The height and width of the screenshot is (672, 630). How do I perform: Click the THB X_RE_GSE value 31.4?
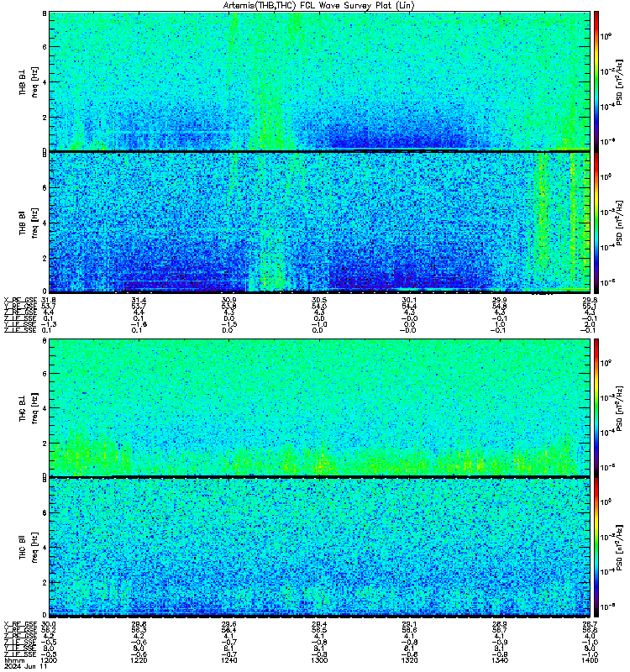pos(139,300)
